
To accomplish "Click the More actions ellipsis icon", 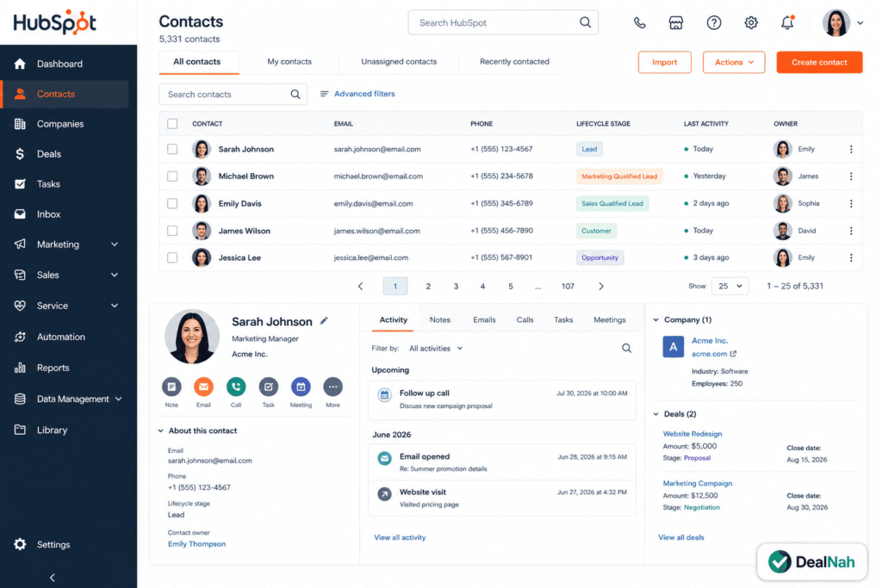I will [x=333, y=387].
